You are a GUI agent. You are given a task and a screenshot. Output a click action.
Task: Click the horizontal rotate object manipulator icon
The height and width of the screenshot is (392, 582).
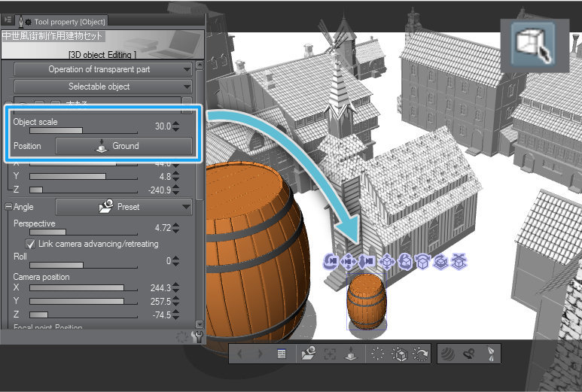tap(423, 261)
